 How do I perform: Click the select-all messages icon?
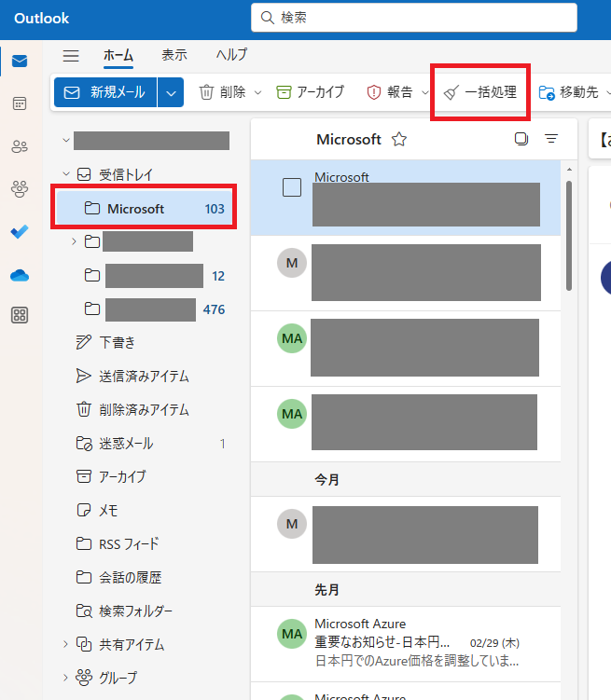point(521,139)
